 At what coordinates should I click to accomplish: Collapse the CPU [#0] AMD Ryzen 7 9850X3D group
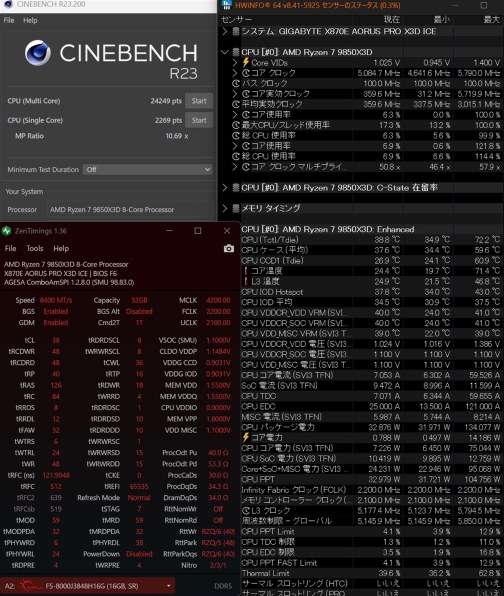pos(224,52)
